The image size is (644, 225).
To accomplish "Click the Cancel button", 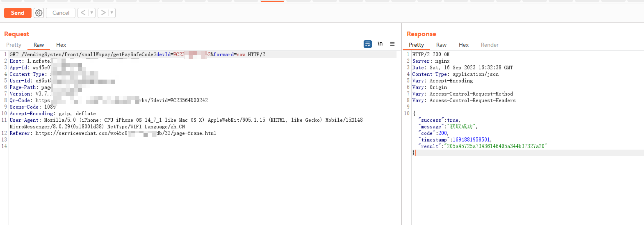I will coord(61,13).
